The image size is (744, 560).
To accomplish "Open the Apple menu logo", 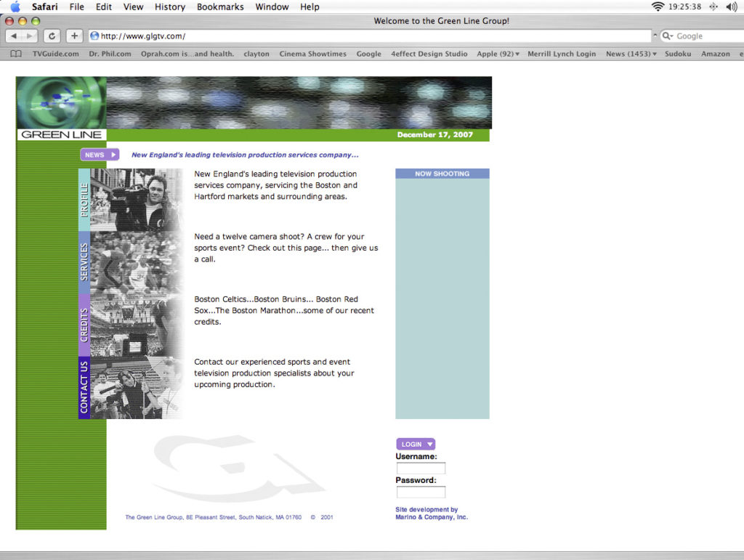I will click(15, 7).
